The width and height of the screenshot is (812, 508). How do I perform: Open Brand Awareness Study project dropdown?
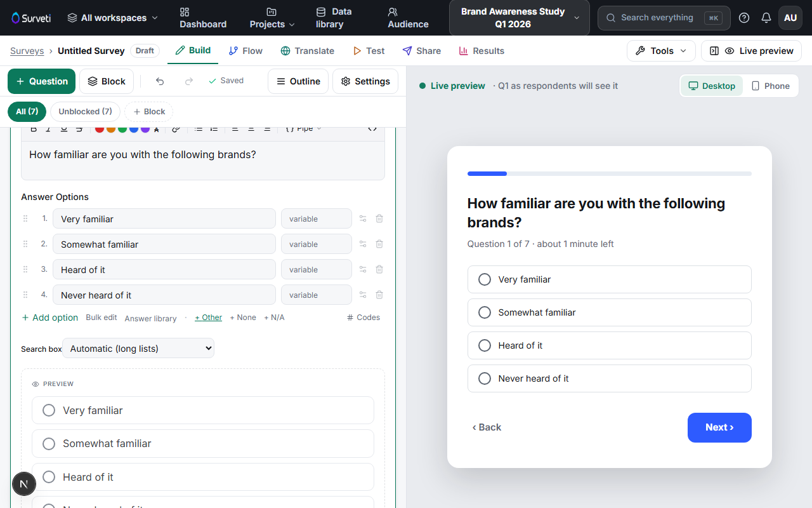pos(519,18)
